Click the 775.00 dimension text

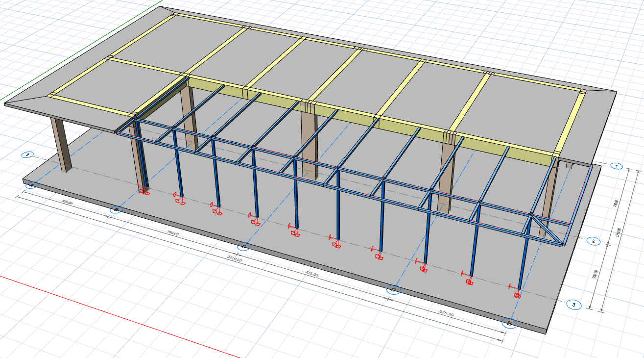(x=311, y=273)
